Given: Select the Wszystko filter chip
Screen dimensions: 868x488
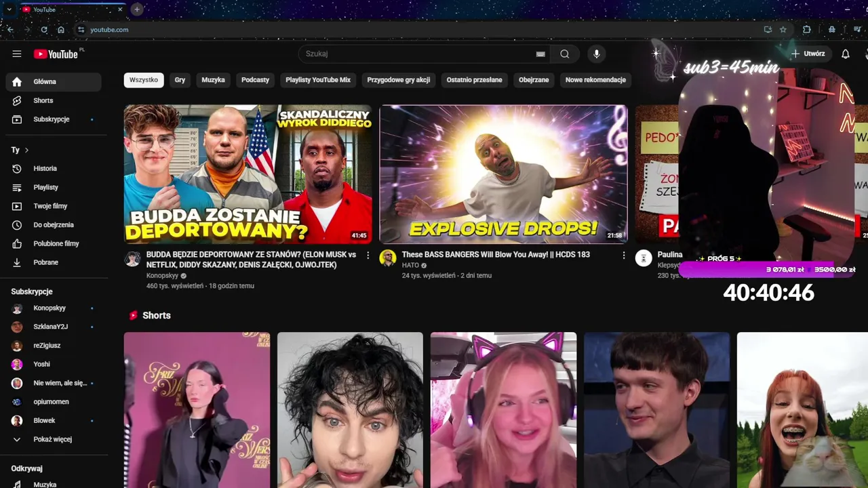Looking at the screenshot, I should pos(144,80).
